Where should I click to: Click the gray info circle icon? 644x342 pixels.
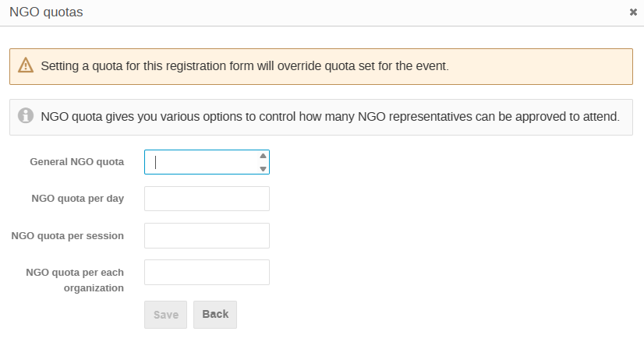point(26,115)
